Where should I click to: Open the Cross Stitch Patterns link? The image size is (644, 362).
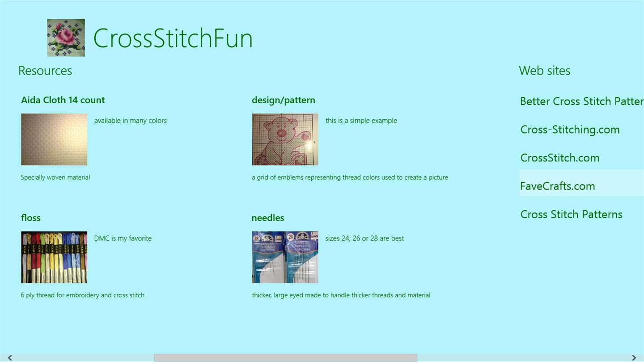(x=572, y=214)
